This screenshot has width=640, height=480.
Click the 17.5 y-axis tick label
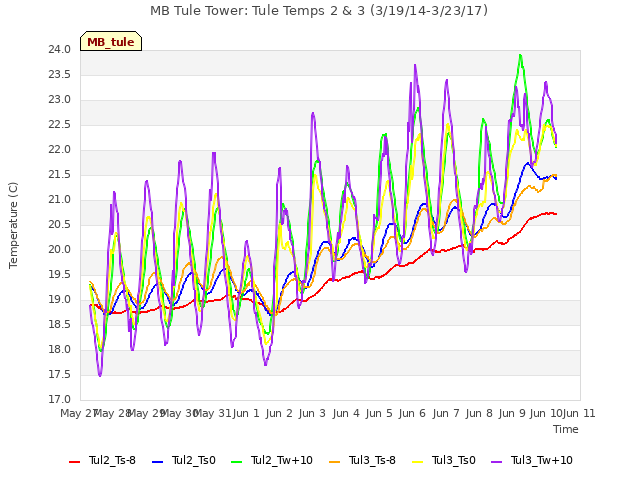click(60, 375)
